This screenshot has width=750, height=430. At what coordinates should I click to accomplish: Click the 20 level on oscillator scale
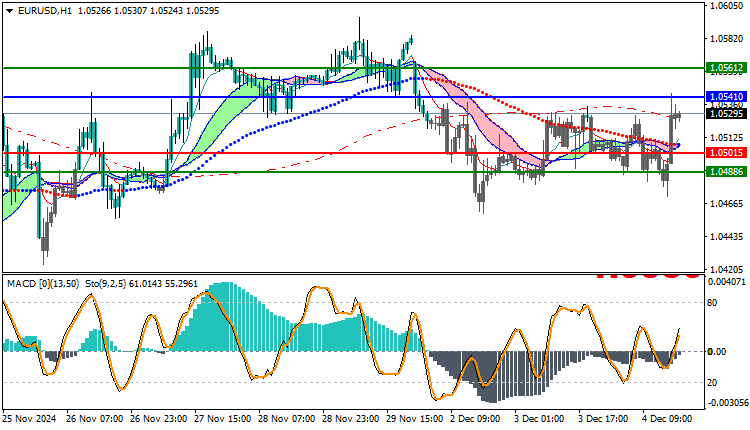pyautogui.click(x=712, y=383)
